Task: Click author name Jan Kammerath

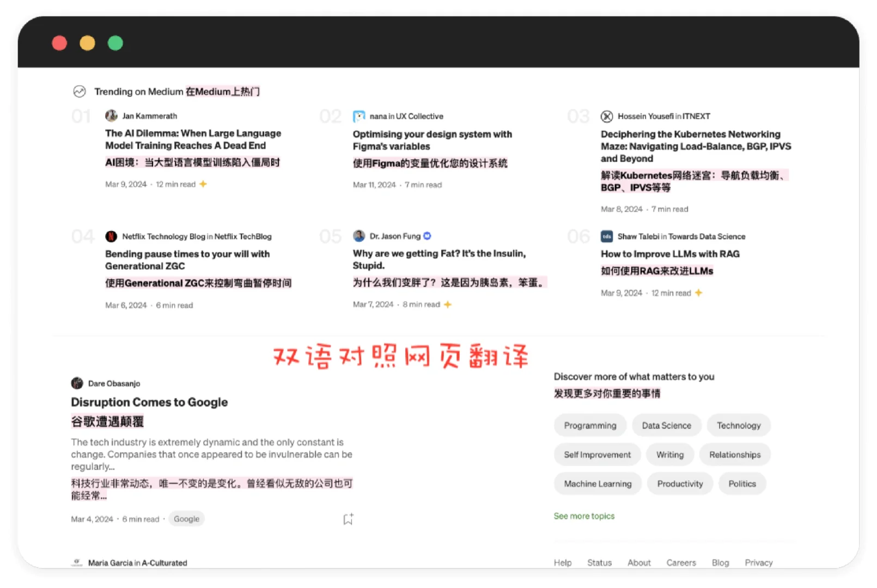Action: pos(149,116)
